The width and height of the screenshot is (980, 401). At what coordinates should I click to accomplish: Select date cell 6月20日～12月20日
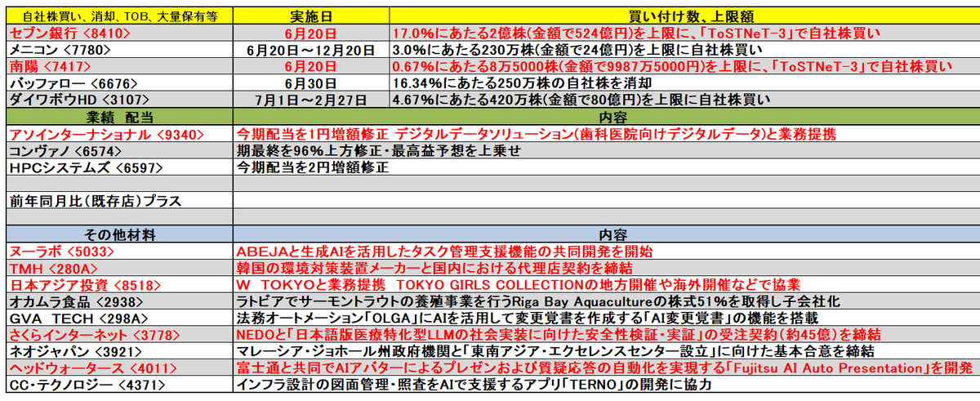pyautogui.click(x=311, y=50)
